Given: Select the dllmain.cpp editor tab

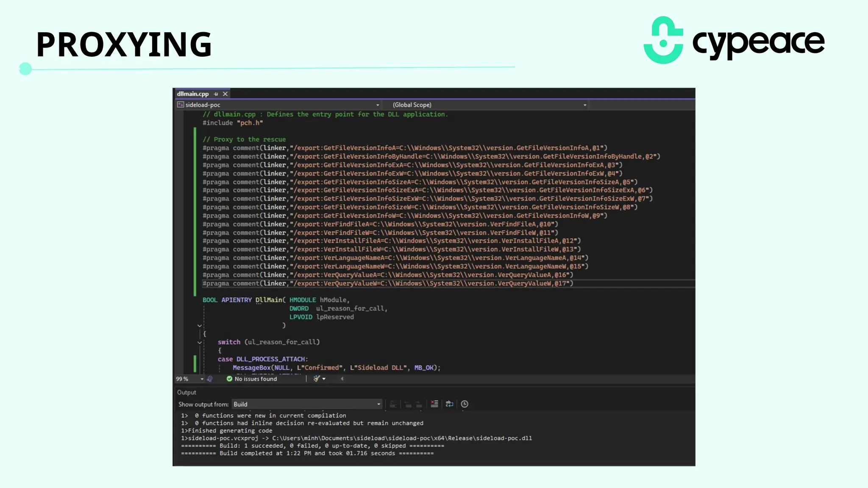Looking at the screenshot, I should 193,94.
